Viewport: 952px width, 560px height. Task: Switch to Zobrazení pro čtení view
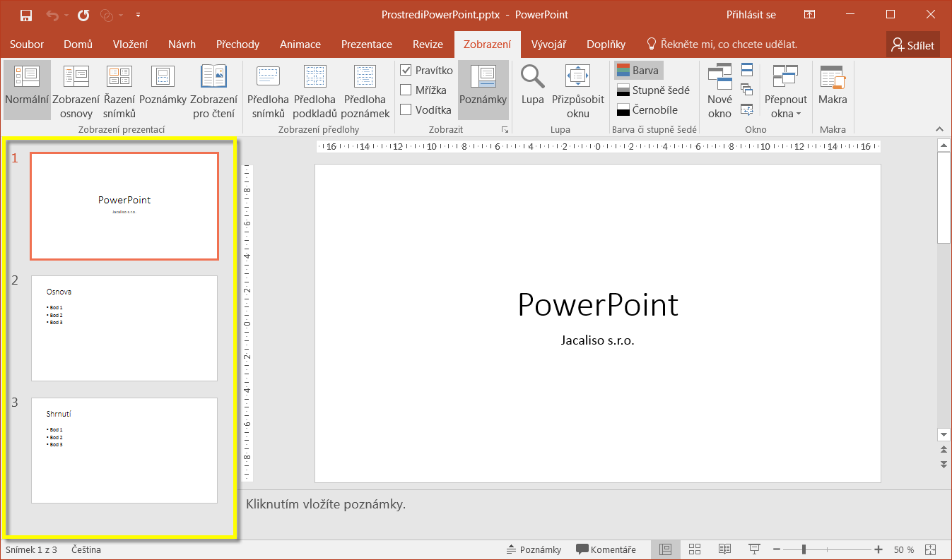(x=213, y=90)
